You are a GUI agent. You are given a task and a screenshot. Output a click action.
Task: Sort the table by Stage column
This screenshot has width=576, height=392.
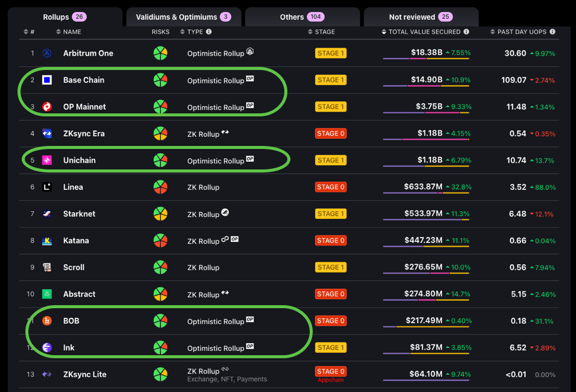[x=324, y=32]
